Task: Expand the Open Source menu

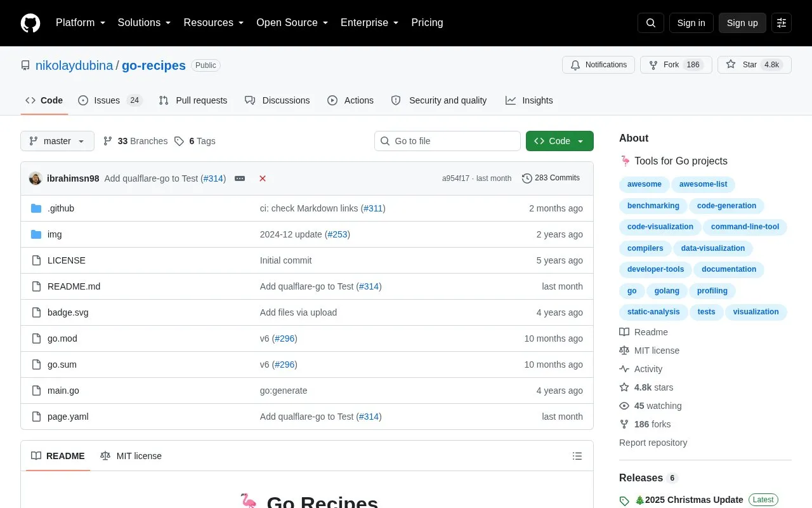Action: click(292, 23)
